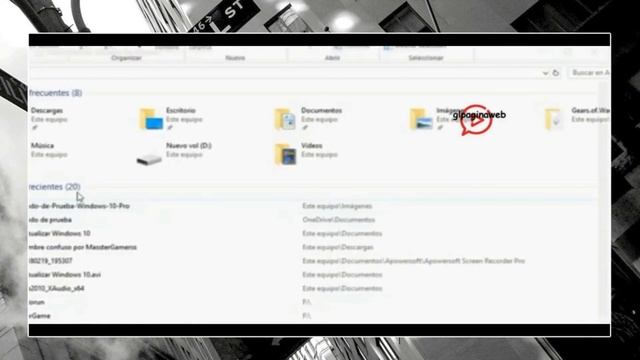
Task: Select recent file ending 80219_195307
Action: coord(51,260)
